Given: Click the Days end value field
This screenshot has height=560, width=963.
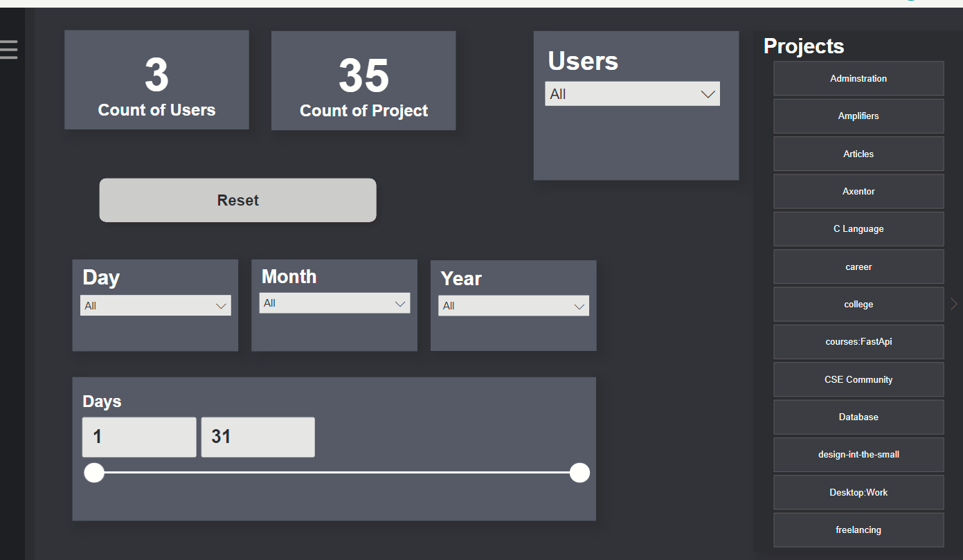Looking at the screenshot, I should pos(258,437).
